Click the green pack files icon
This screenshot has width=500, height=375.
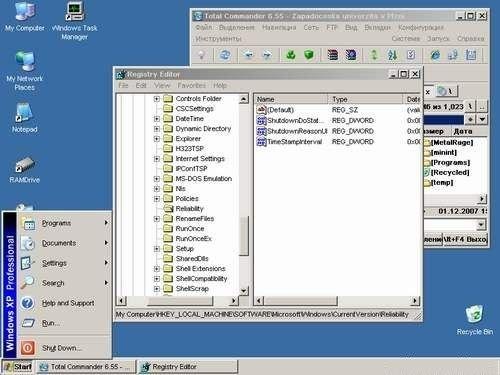(291, 55)
